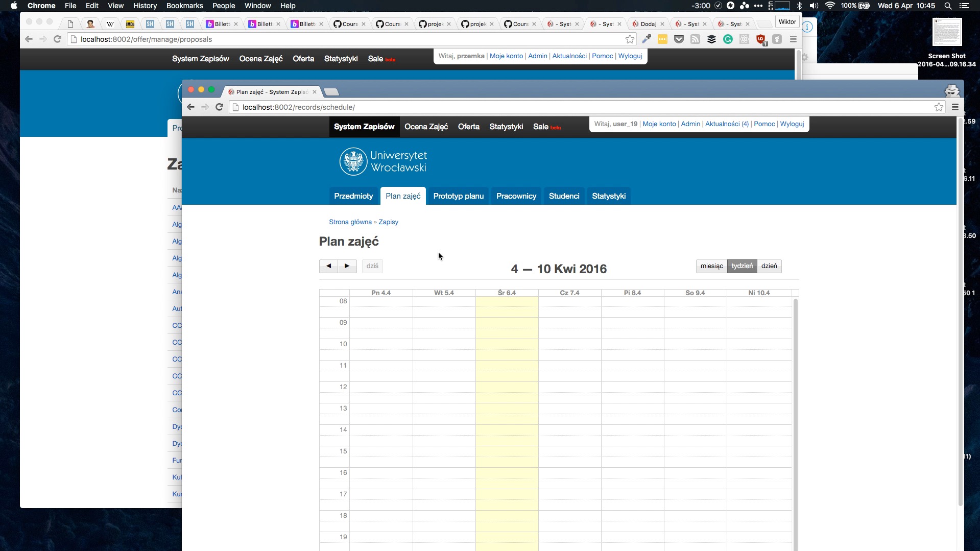The height and width of the screenshot is (551, 980).
Task: Click the Uniwersytet Wrocławski logo
Action: pos(383,161)
